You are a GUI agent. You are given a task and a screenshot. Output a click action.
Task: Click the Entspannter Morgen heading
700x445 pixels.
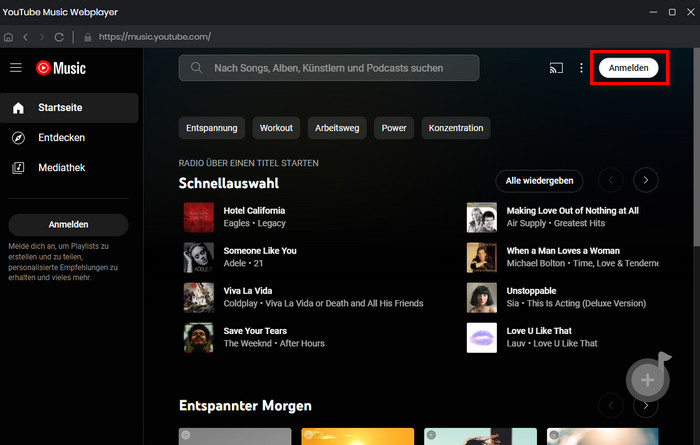(245, 406)
